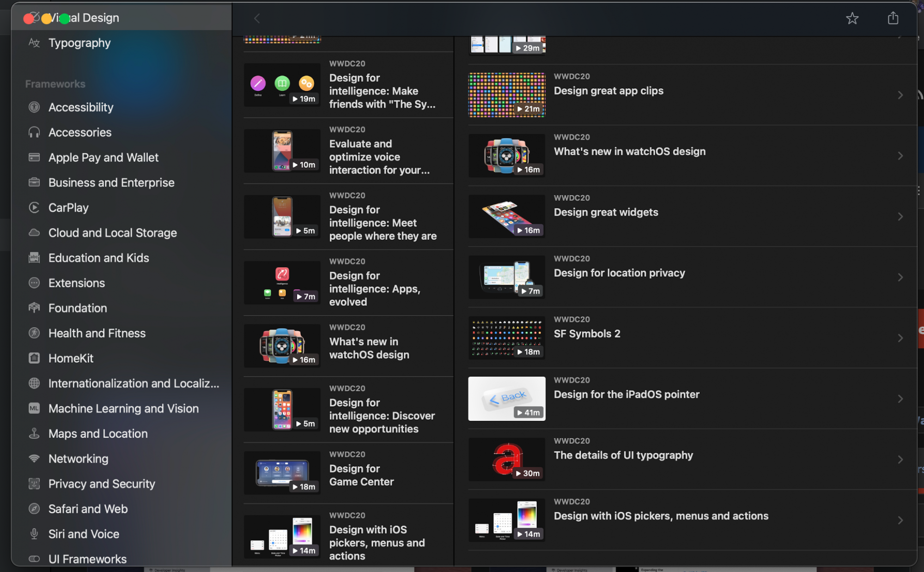Click the Health and Fitness icon
This screenshot has height=572, width=924.
point(34,333)
